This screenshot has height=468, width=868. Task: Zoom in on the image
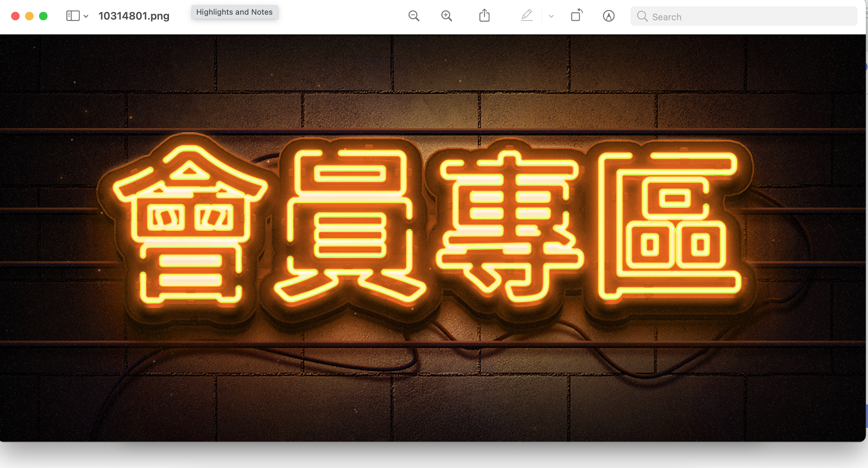click(447, 16)
